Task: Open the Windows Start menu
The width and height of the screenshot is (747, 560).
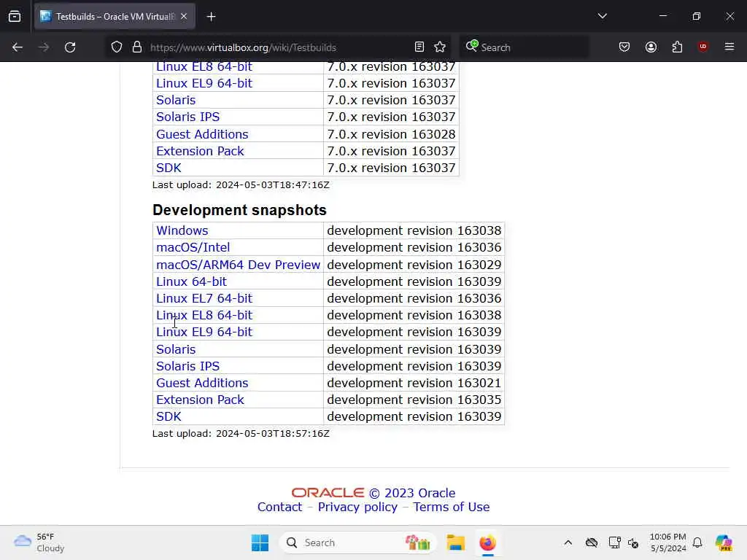Action: pyautogui.click(x=260, y=542)
